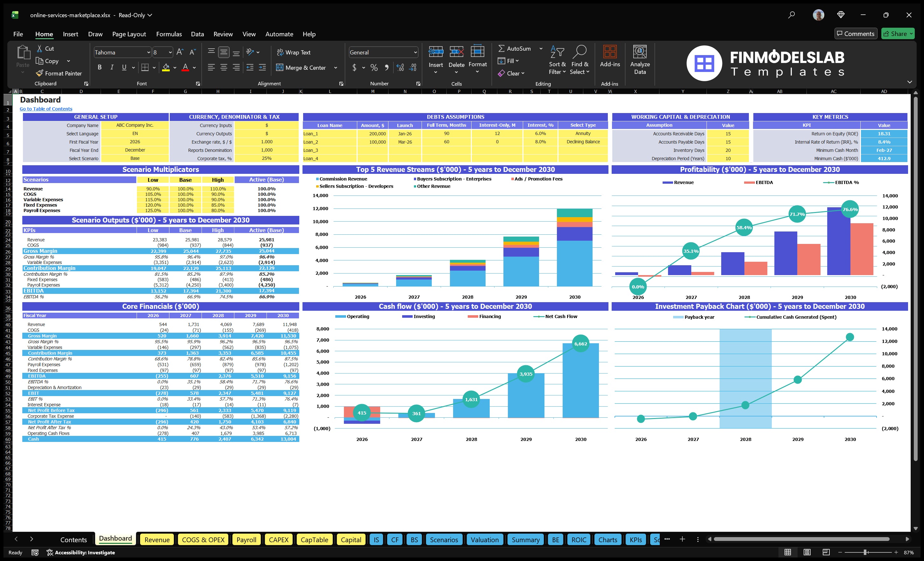Viewport: 924px width, 561px height.
Task: Click the Percent Style icon
Action: pyautogui.click(x=374, y=67)
